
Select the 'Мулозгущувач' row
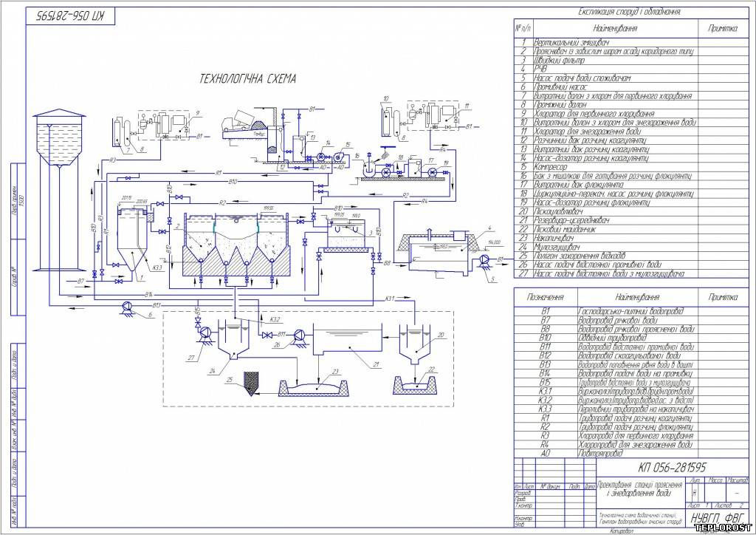pyautogui.click(x=633, y=247)
